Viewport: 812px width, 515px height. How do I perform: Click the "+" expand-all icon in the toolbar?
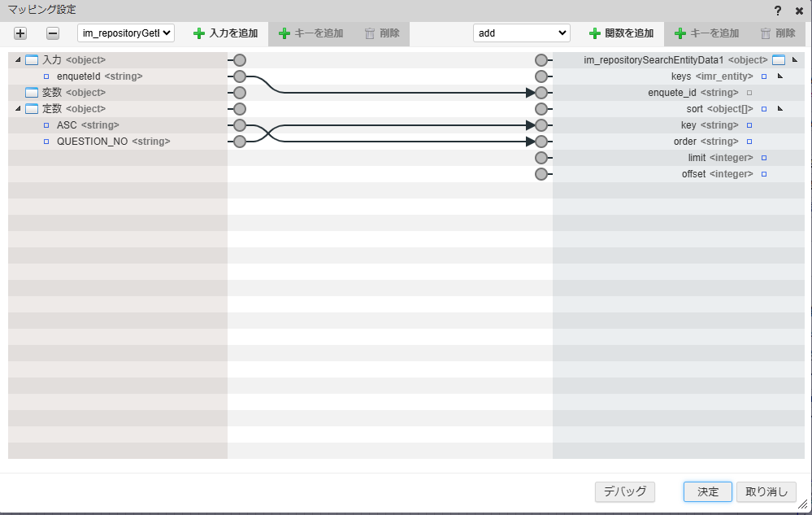coord(20,33)
